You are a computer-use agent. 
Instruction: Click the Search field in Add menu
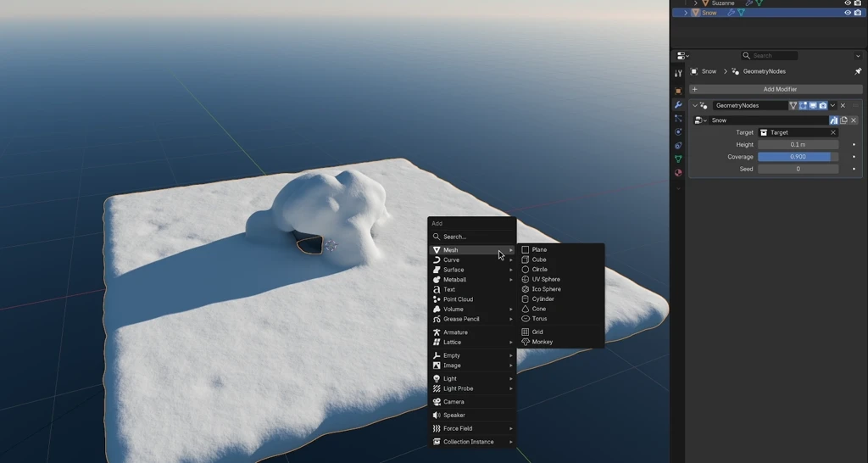point(472,237)
